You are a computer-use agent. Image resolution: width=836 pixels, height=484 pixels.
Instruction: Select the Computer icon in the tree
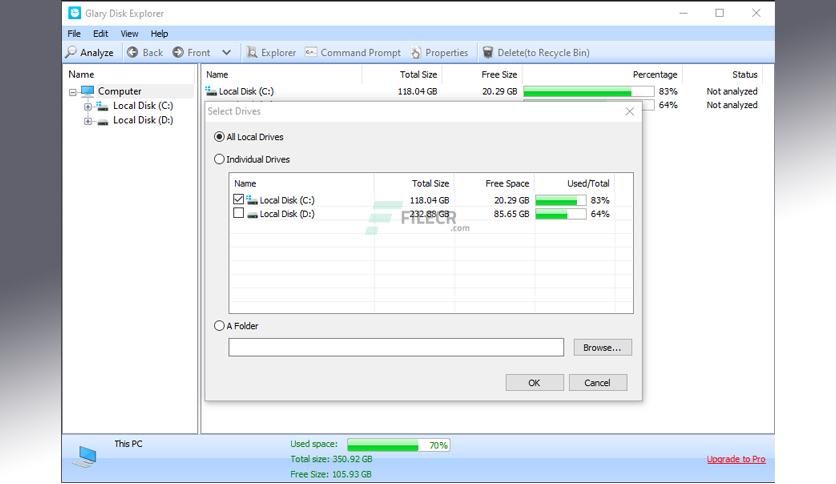pyautogui.click(x=87, y=91)
